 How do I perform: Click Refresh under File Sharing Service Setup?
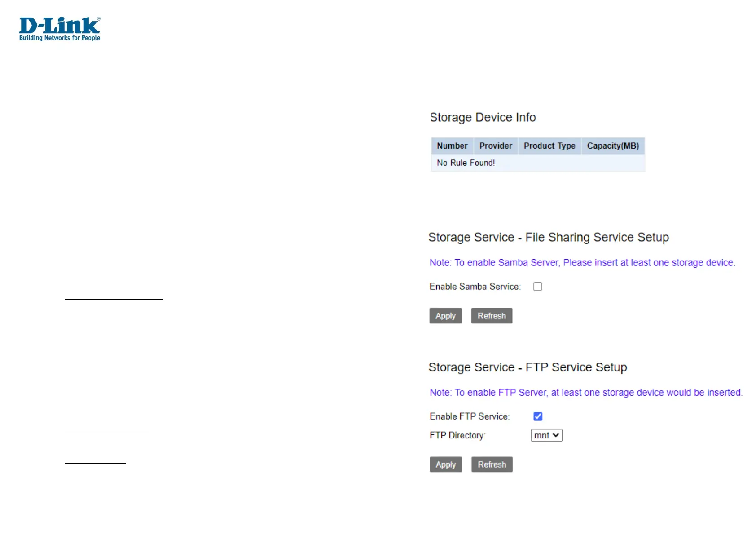(x=492, y=316)
